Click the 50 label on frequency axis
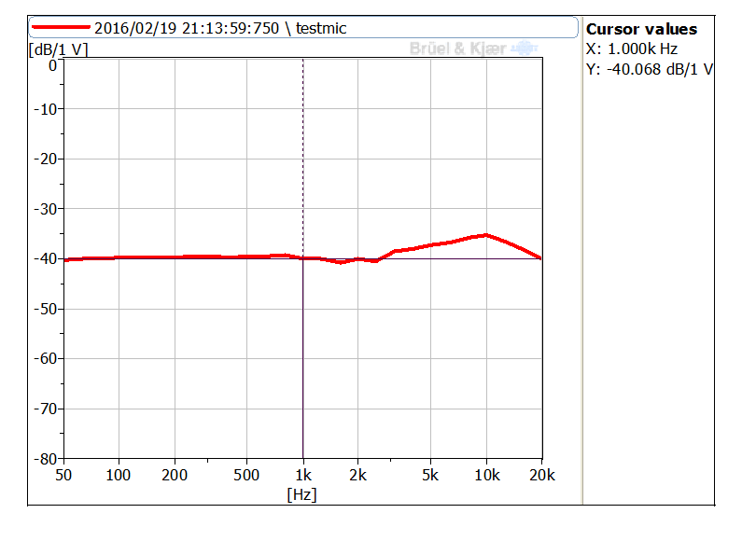756x541 pixels. (x=63, y=475)
